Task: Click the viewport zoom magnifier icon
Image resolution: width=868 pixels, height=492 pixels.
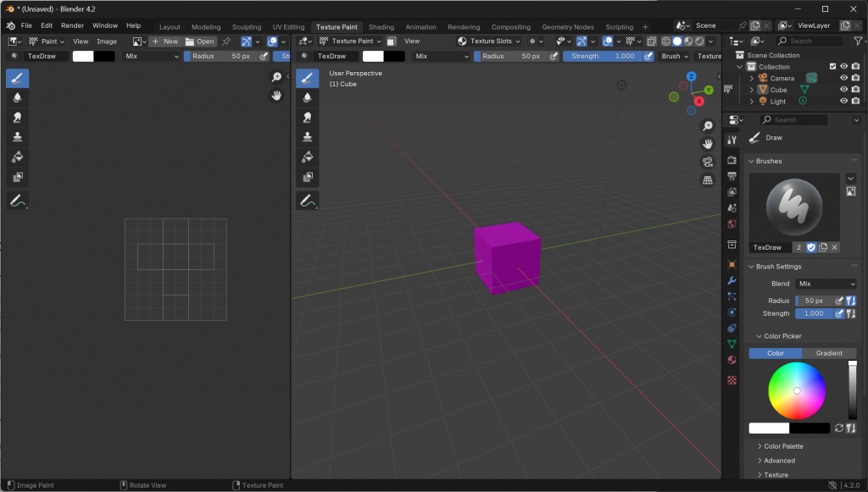Action: point(708,126)
